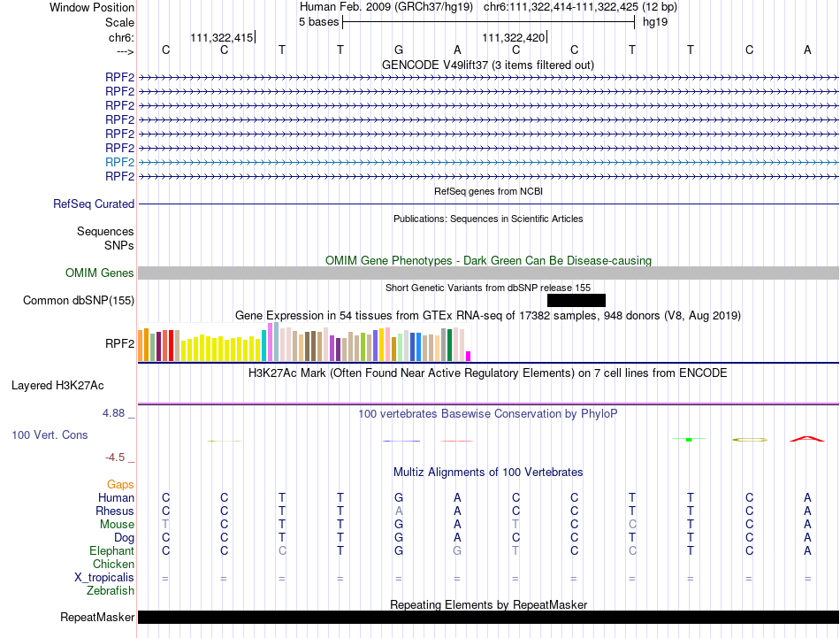Open the GENCODE V49lift37 track title
Viewport: 840px width, 638px height.
point(487,65)
